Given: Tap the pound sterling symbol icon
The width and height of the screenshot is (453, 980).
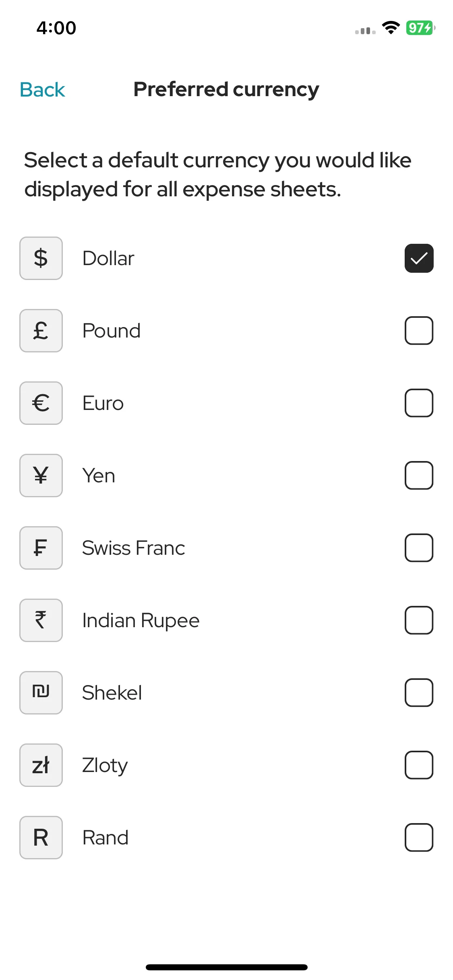Looking at the screenshot, I should pos(41,331).
